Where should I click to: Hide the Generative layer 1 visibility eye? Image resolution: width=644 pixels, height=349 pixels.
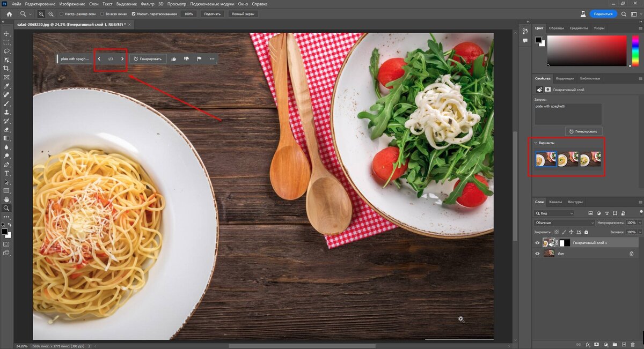click(x=538, y=243)
